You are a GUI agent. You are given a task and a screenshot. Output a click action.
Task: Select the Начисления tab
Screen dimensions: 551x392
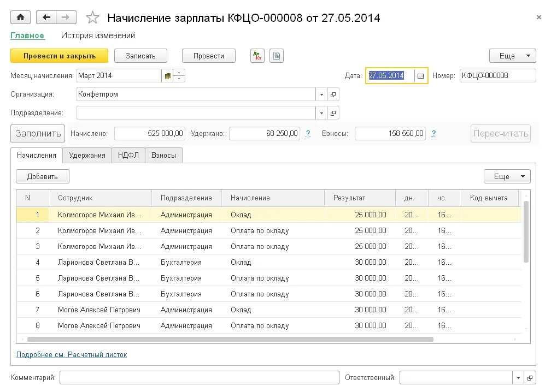[37, 156]
